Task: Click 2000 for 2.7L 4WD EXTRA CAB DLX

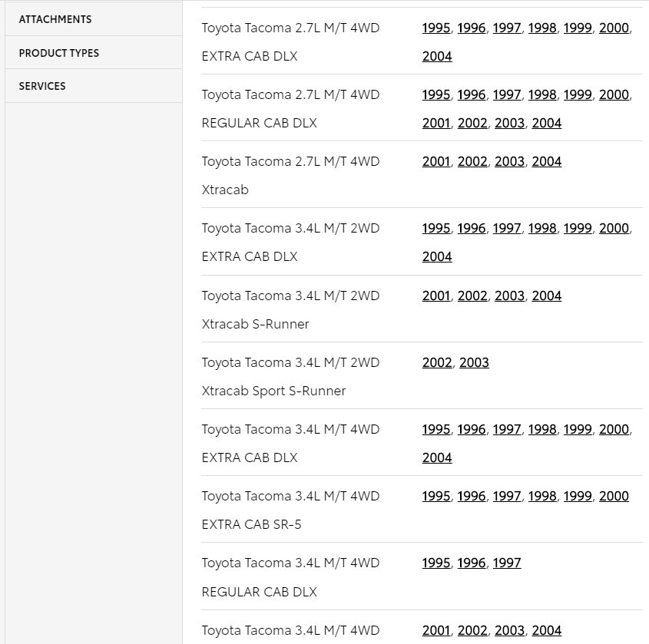Action: coord(614,28)
